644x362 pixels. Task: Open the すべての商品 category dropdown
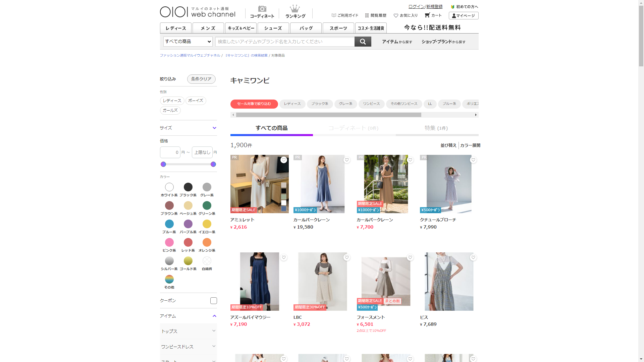(188, 42)
